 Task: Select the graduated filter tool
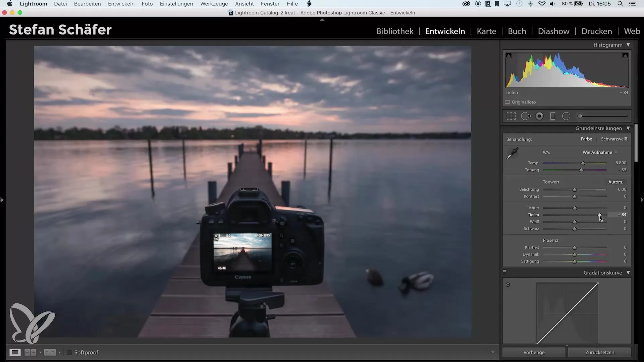click(553, 116)
